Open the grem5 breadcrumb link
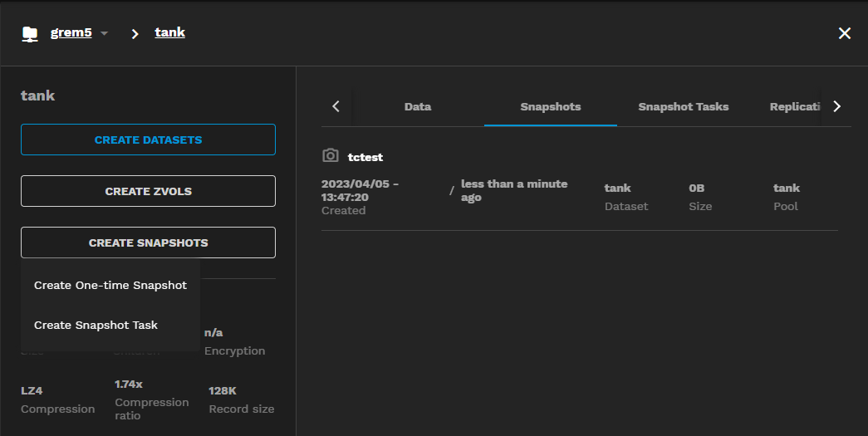 click(71, 32)
